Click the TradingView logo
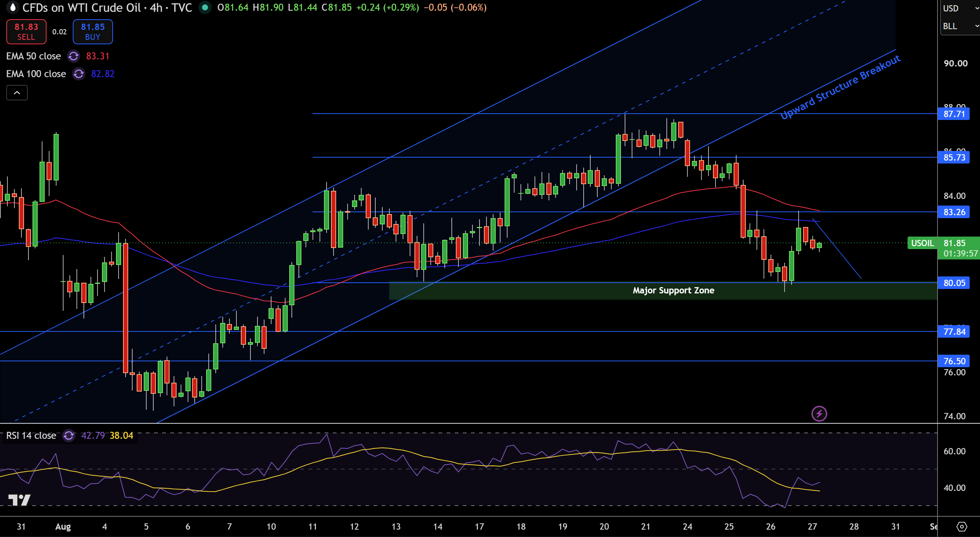Image resolution: width=980 pixels, height=537 pixels. click(x=19, y=500)
